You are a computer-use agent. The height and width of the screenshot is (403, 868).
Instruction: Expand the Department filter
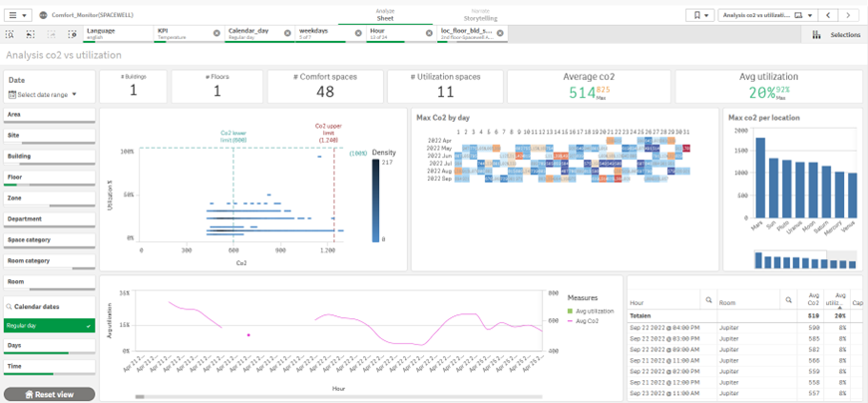49,220
